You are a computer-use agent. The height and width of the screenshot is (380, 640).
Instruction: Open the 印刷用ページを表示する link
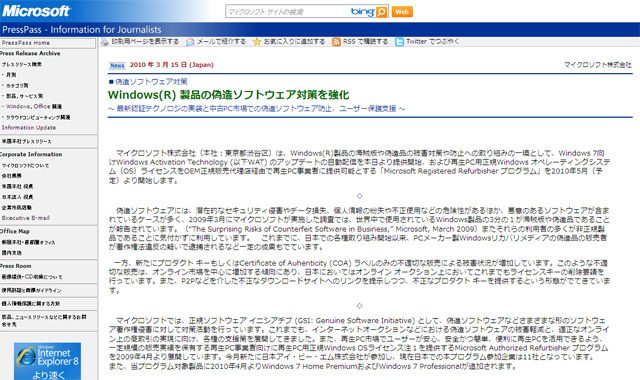click(x=145, y=42)
